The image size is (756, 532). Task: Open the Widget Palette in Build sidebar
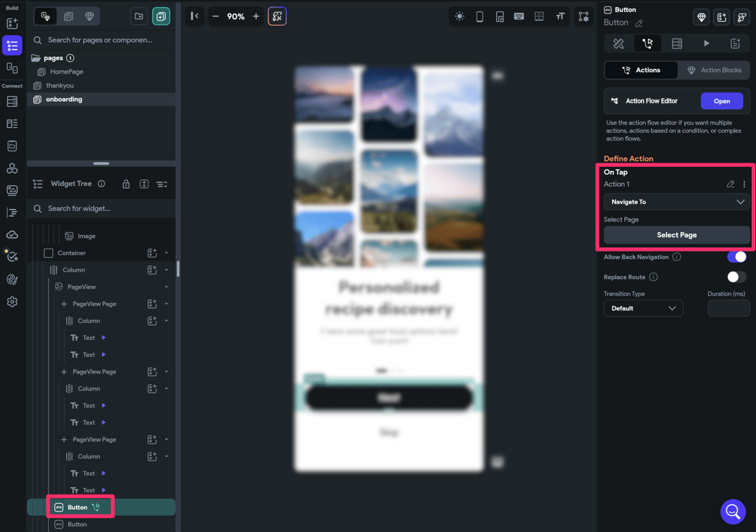(12, 23)
